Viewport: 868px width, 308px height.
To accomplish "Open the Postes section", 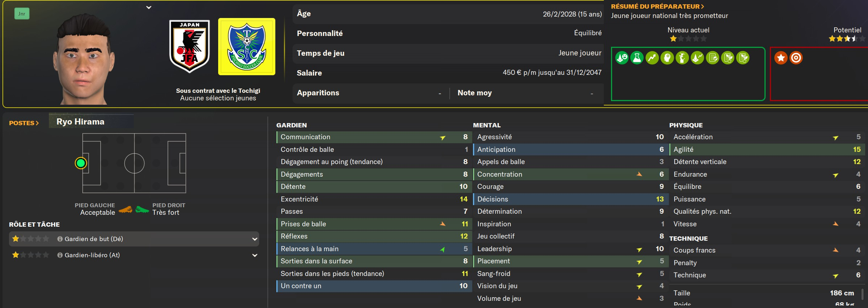I will (24, 123).
